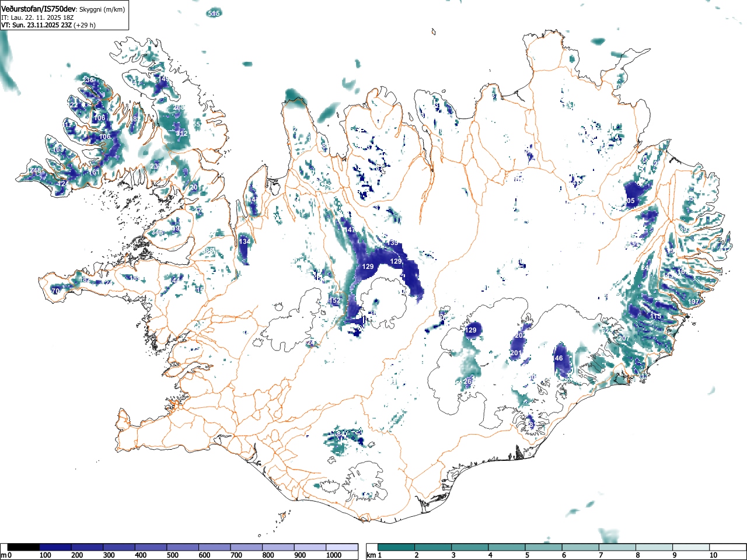Click the 136 visibility value in the Westfjords
Image resolution: width=747 pixels, height=560 pixels.
[88, 80]
